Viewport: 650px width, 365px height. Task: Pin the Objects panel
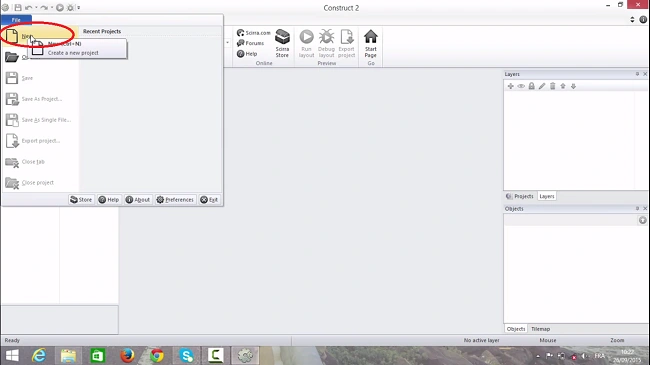(x=637, y=208)
